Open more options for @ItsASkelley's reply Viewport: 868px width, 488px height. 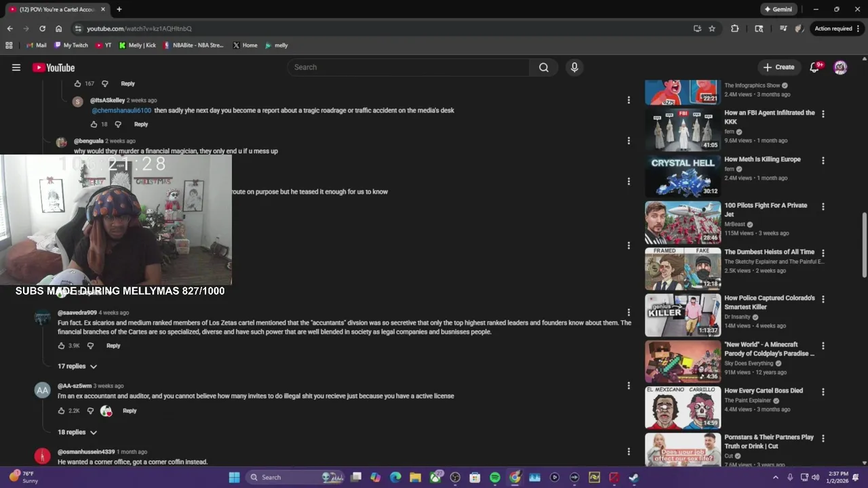click(629, 100)
